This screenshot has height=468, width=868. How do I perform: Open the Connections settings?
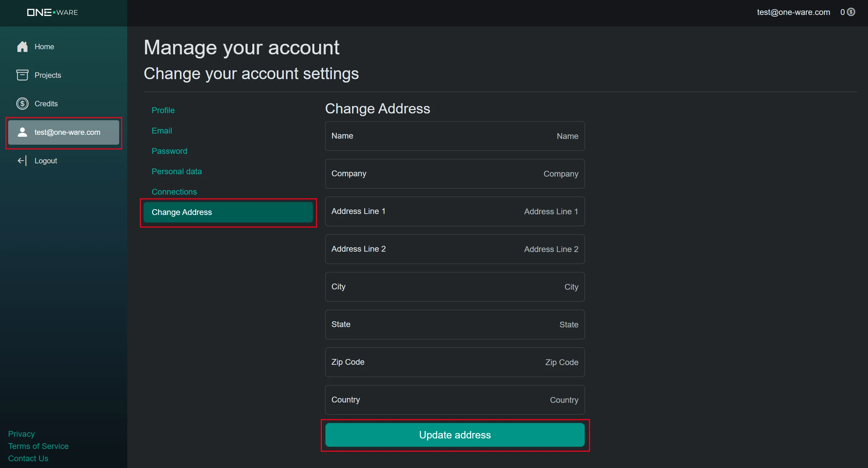[174, 192]
